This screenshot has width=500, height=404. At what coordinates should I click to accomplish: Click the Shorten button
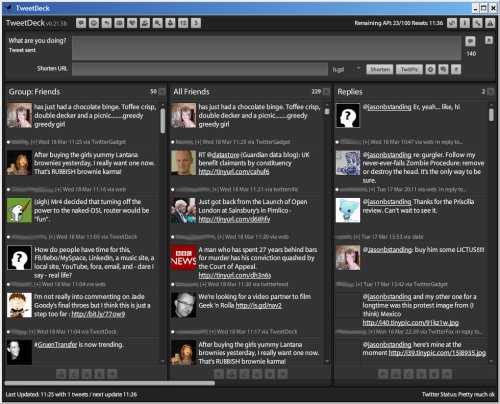[x=380, y=69]
